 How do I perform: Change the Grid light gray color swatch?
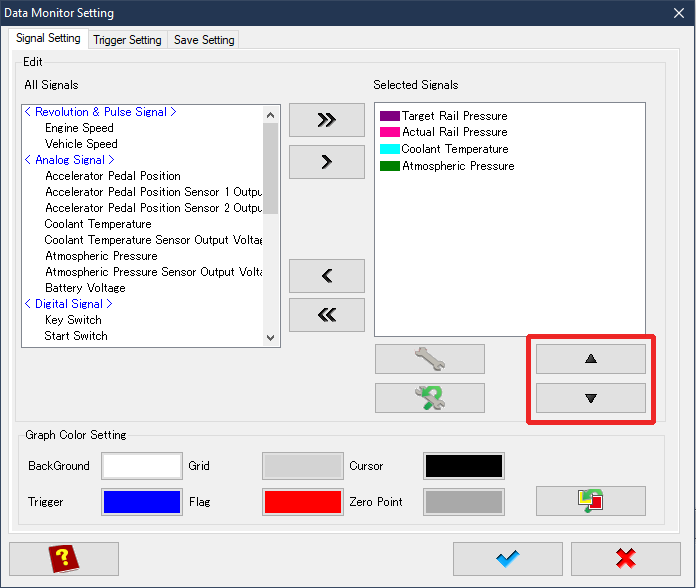click(303, 466)
